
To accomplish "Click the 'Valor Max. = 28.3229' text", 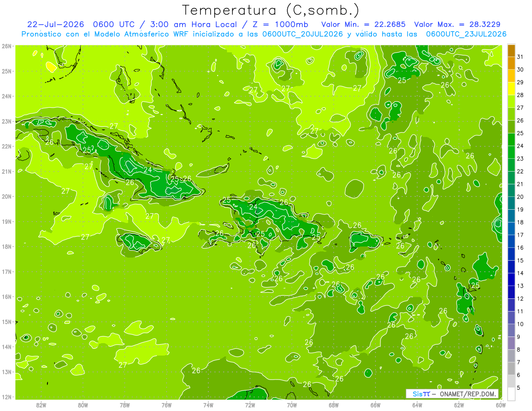I will 458,24.
